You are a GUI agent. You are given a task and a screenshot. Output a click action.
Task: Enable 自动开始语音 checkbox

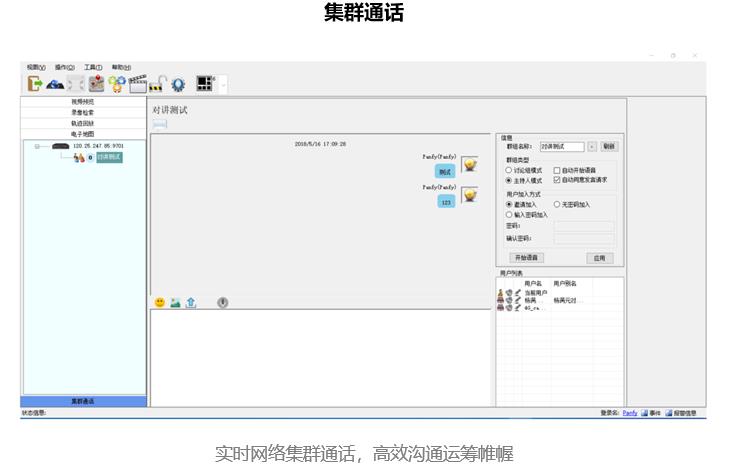557,171
